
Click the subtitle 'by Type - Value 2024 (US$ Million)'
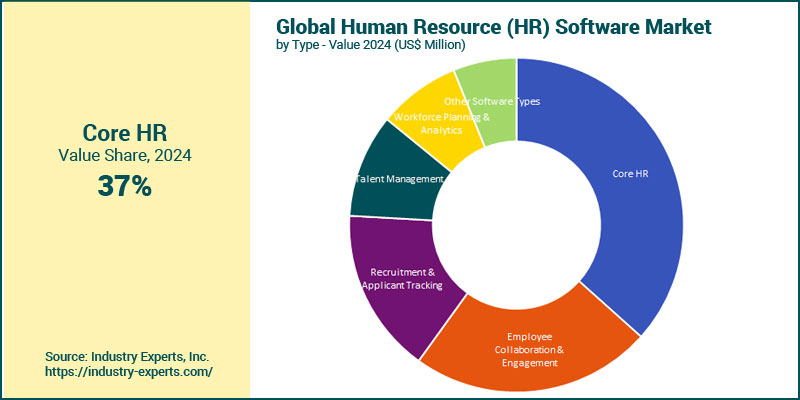tap(370, 45)
